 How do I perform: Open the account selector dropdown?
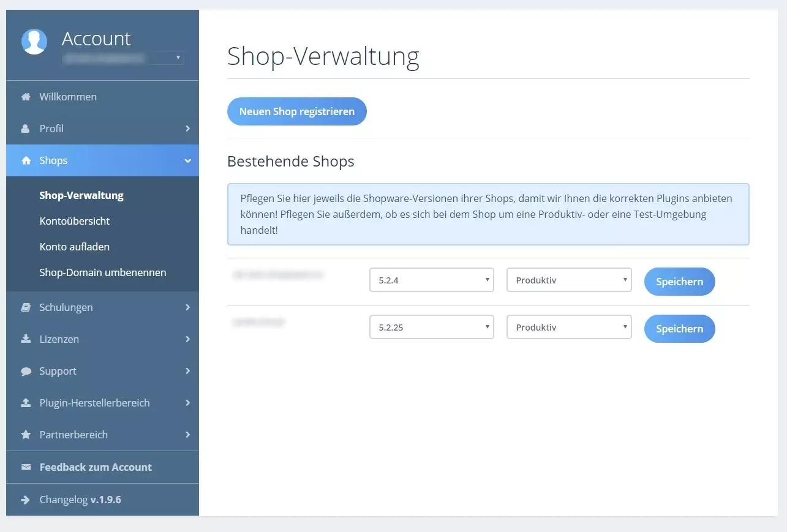click(x=123, y=58)
